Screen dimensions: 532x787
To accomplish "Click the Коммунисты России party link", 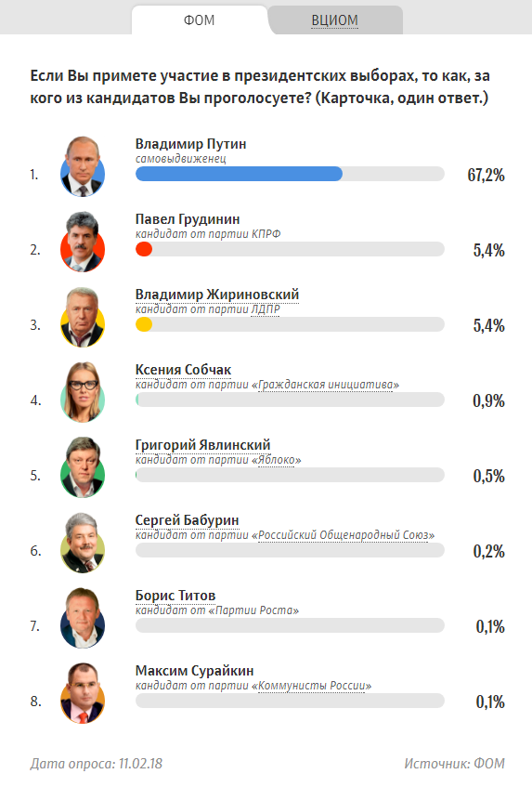I will pyautogui.click(x=312, y=686).
